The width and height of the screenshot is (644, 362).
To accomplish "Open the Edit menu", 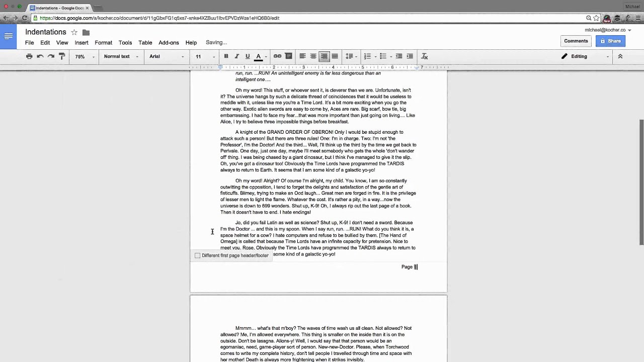I will coord(45,43).
